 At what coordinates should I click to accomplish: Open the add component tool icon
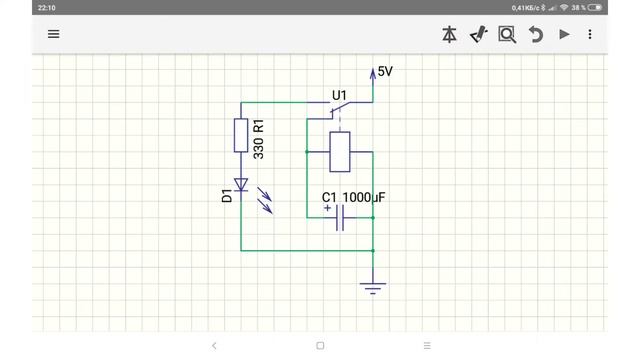[x=449, y=34]
